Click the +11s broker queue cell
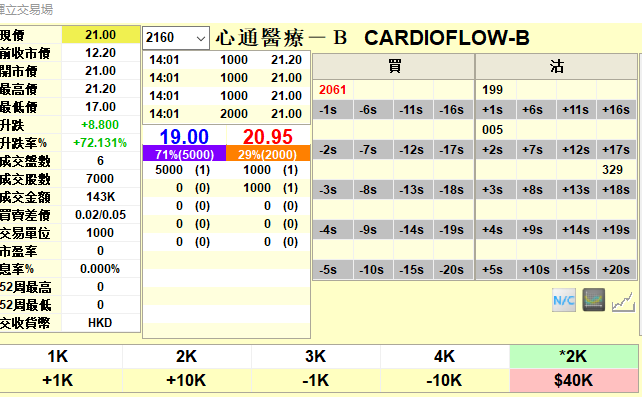642x397 pixels. point(576,110)
